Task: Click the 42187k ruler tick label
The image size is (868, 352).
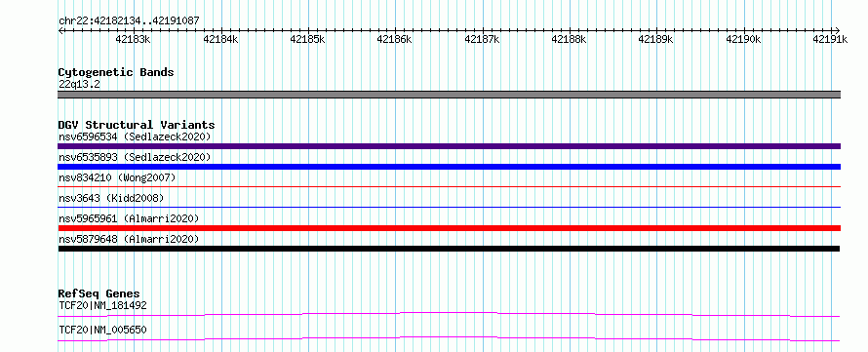Action: pyautogui.click(x=482, y=39)
